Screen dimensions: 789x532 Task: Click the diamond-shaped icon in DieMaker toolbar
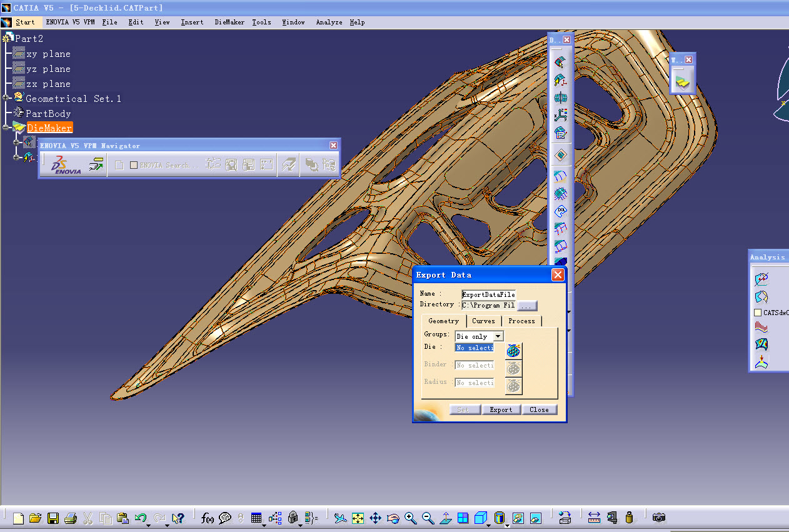pos(561,154)
